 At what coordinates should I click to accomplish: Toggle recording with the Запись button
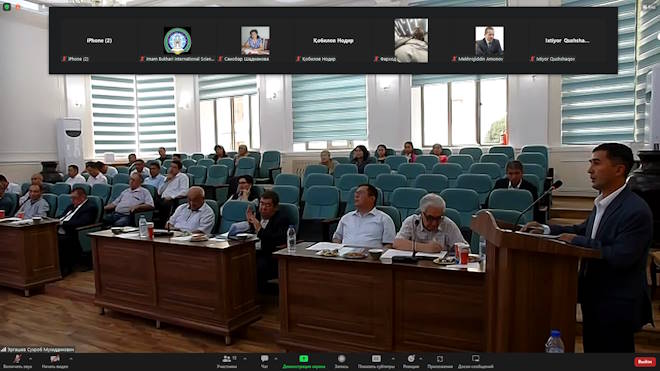click(x=341, y=361)
